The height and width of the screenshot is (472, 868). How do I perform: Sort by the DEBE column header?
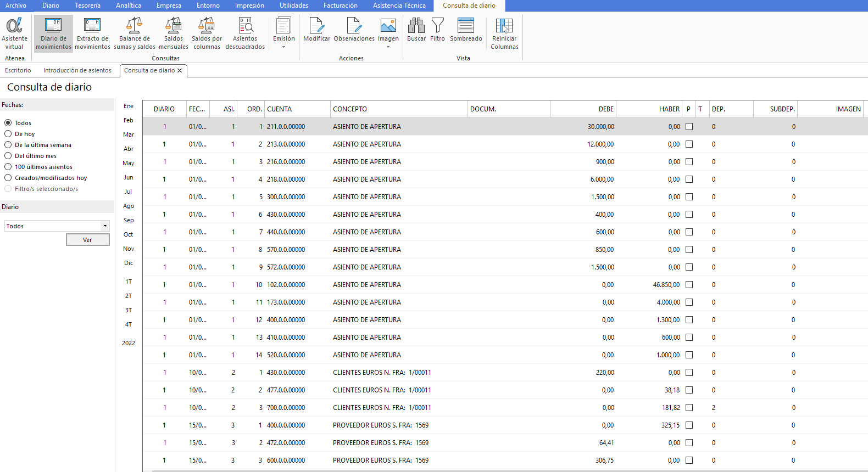point(583,109)
